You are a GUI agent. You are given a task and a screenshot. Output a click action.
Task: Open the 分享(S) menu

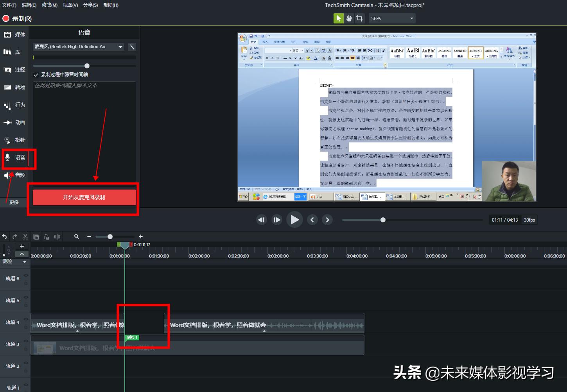click(90, 5)
